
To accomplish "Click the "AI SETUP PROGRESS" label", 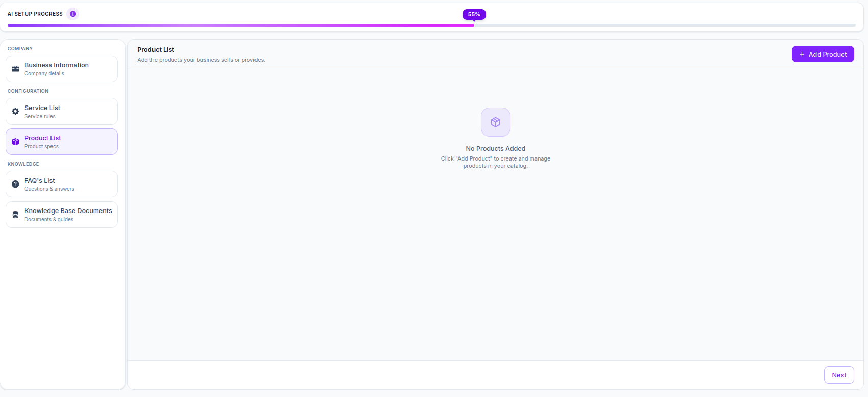I will tap(35, 14).
